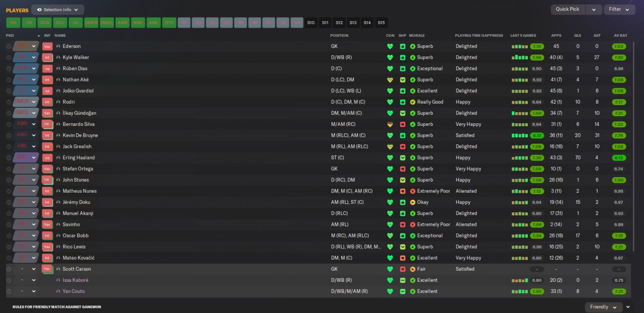The image size is (644, 313).
Task: Open Issa Kaboré's player profile
Action: 75,280
